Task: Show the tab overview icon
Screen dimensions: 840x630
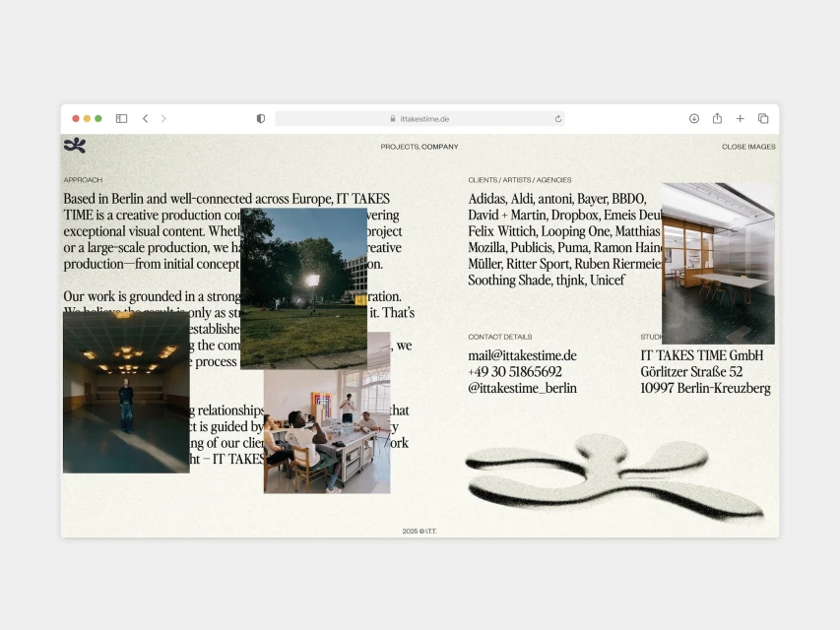Action: [x=763, y=118]
